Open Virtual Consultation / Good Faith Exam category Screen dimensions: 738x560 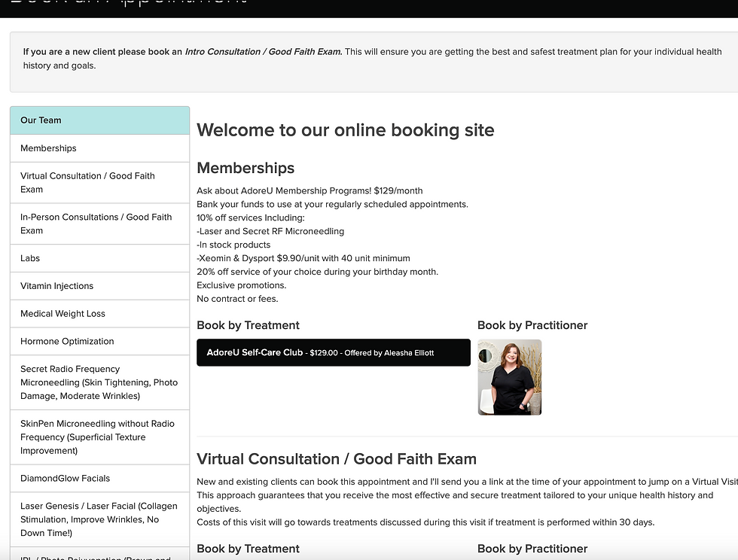point(99,183)
